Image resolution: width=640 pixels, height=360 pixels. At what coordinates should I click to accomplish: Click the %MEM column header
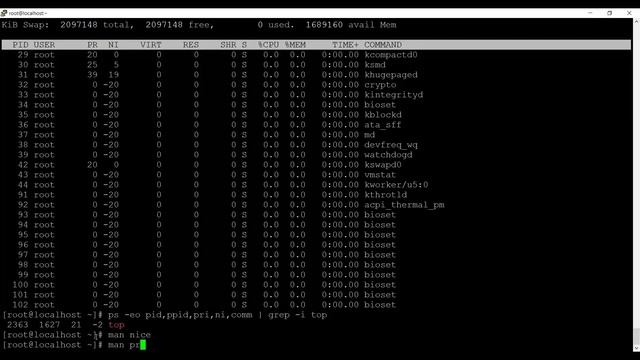[295, 45]
